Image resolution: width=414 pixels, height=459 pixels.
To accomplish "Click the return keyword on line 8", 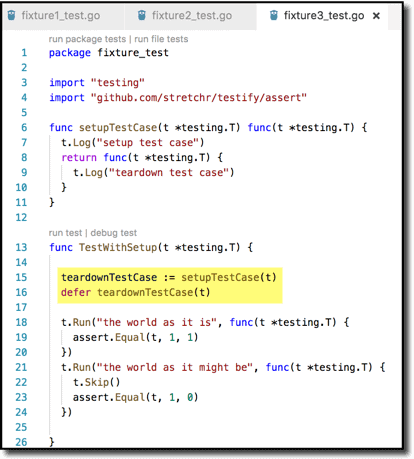I will [x=79, y=157].
